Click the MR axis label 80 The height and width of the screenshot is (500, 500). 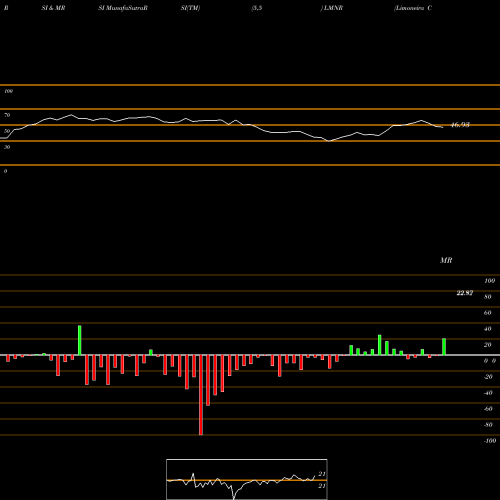point(488,297)
